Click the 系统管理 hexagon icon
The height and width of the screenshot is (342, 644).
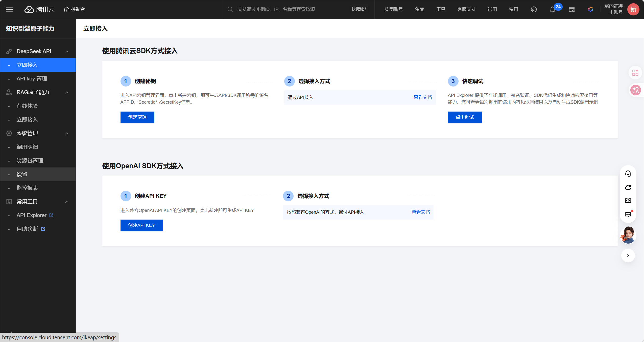tap(9, 133)
